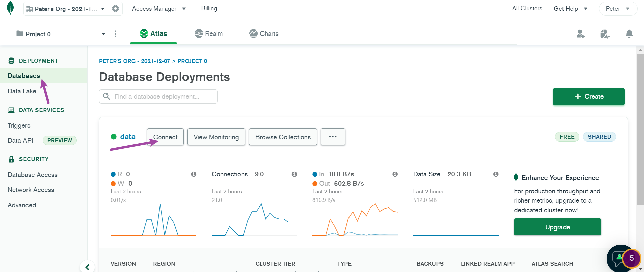Click the search magnifier icon
The image size is (644, 272).
click(x=107, y=96)
